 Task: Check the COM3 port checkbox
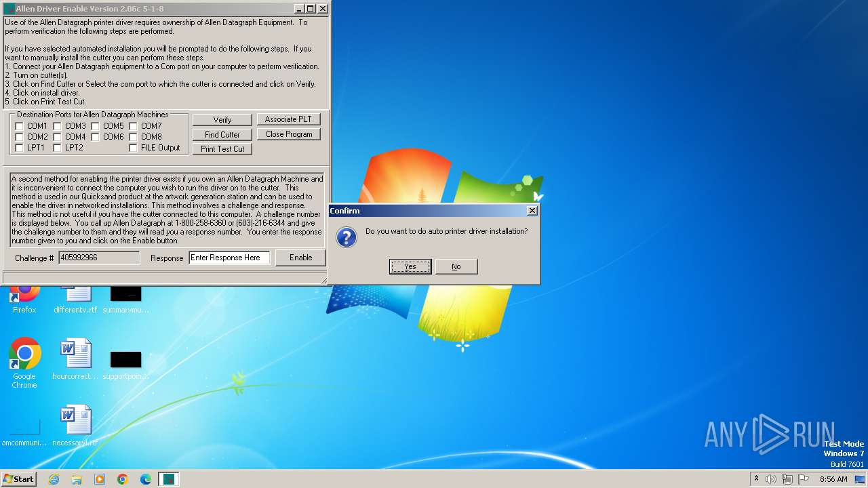pyautogui.click(x=57, y=126)
